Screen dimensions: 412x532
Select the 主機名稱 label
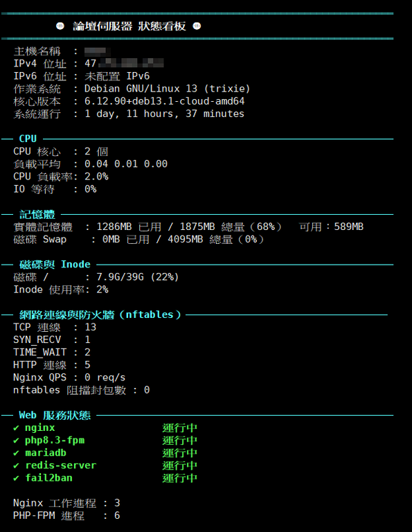tap(37, 51)
